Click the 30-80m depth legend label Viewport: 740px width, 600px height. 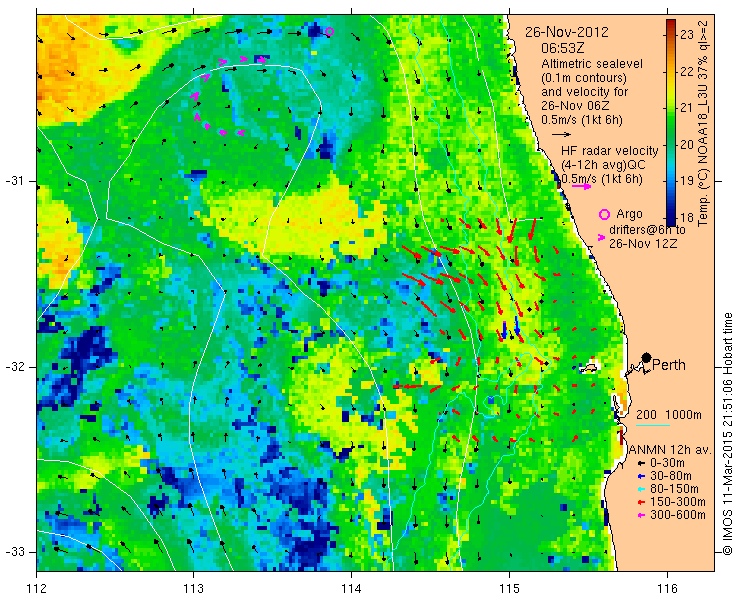[x=671, y=476]
